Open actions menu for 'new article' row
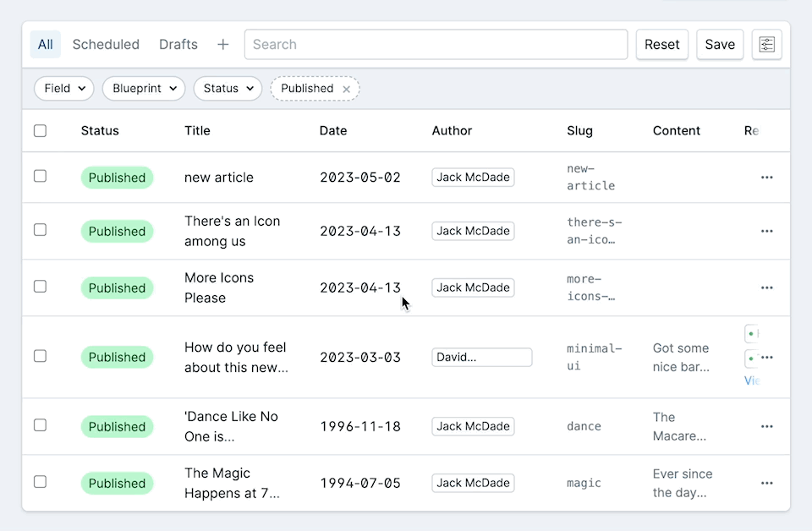 coord(767,178)
